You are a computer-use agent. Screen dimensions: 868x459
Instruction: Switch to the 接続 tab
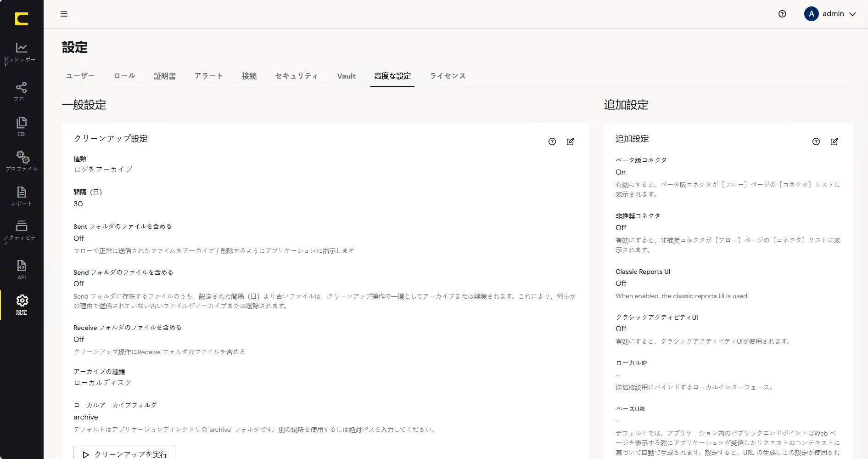point(249,76)
